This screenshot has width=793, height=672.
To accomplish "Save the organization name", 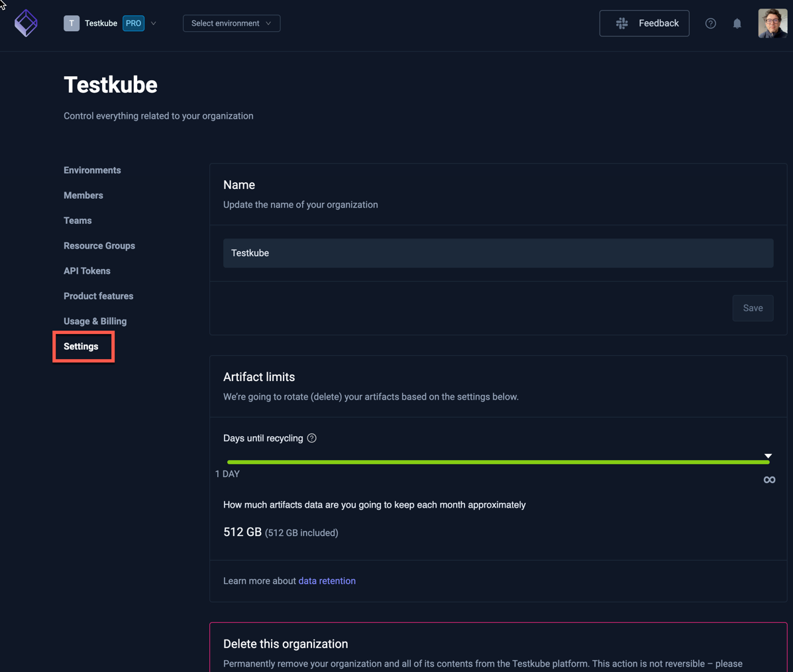I will point(753,308).
